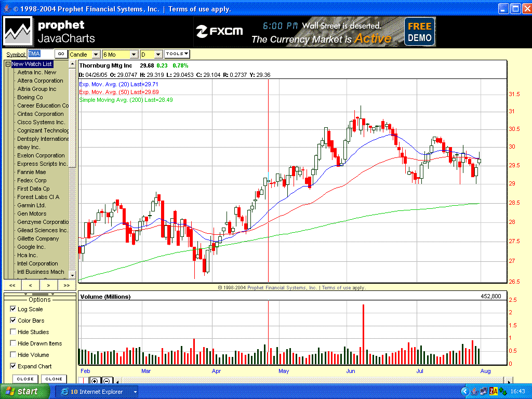Click the Java icon in title bar
The width and height of the screenshot is (532, 399).
pos(7,8)
